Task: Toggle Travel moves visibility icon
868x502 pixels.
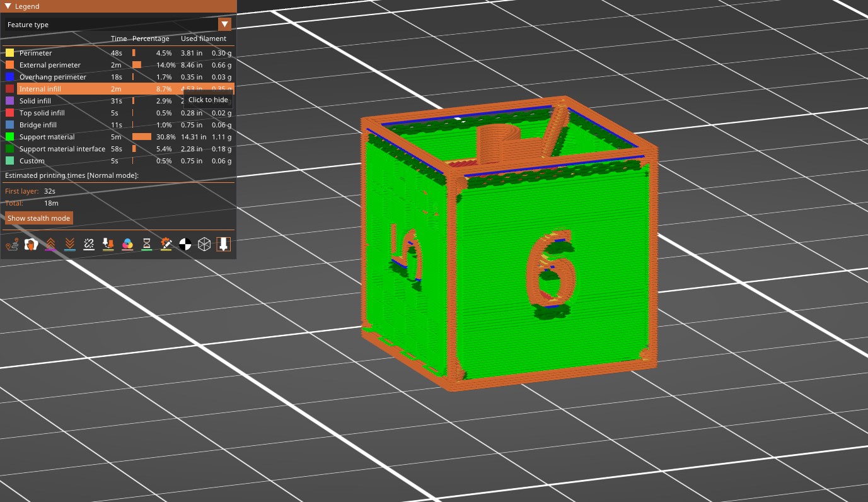Action: click(11, 244)
